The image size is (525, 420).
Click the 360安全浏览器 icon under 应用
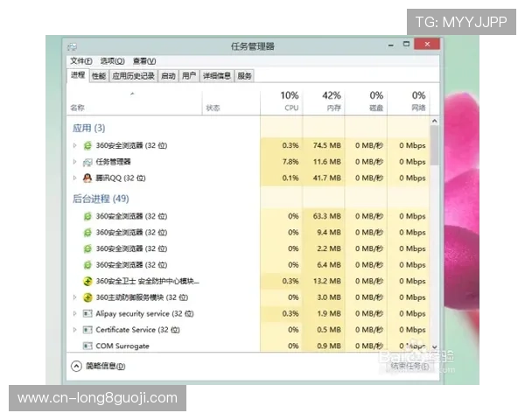tap(87, 145)
